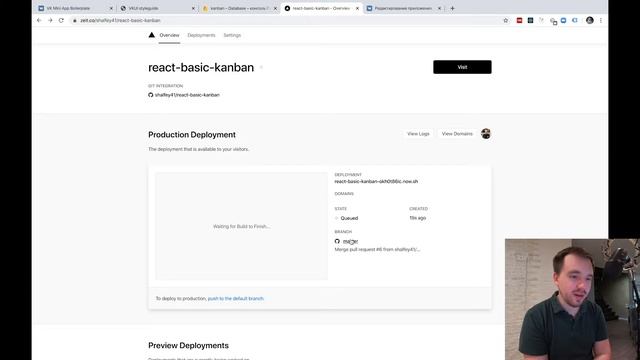The image size is (640, 360).
Task: Bookmark this page with the star icon
Action: coord(506,20)
